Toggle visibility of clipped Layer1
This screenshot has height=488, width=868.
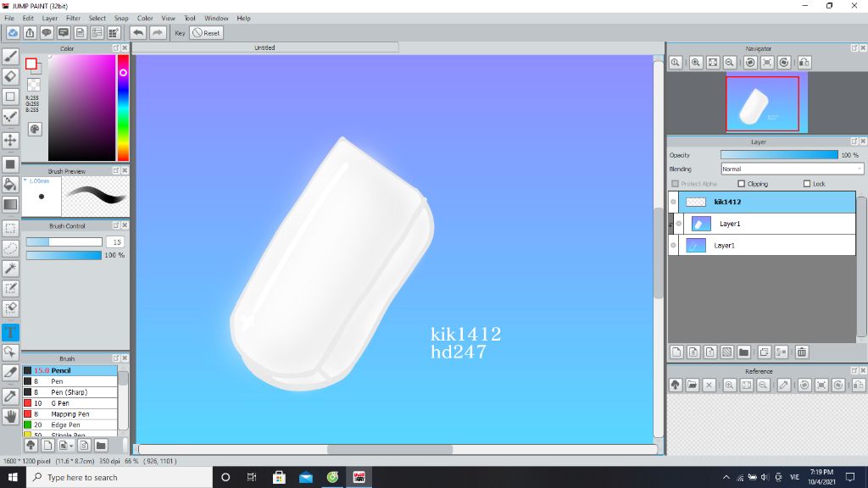click(679, 224)
